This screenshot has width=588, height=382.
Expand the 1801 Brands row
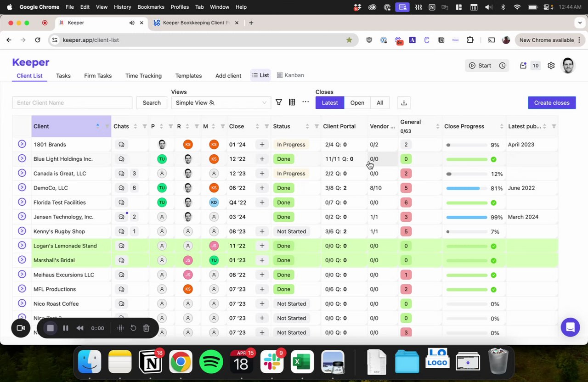(22, 144)
